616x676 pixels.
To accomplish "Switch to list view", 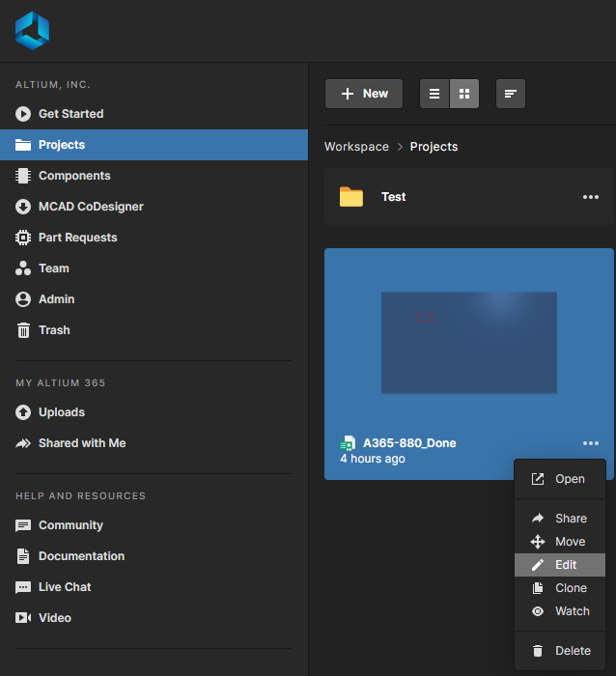I will pyautogui.click(x=434, y=94).
